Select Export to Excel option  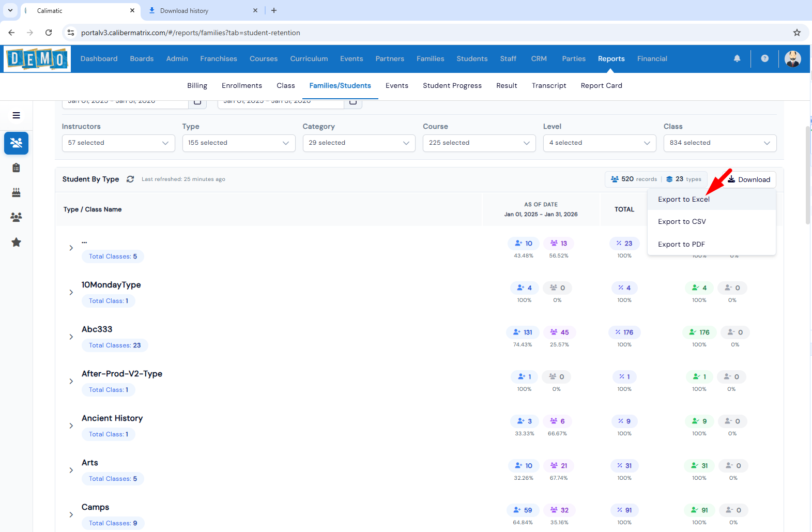[x=683, y=200]
